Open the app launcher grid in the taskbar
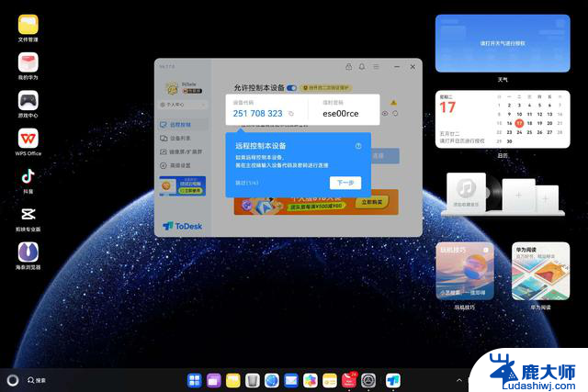This screenshot has width=588, height=392. [x=194, y=381]
